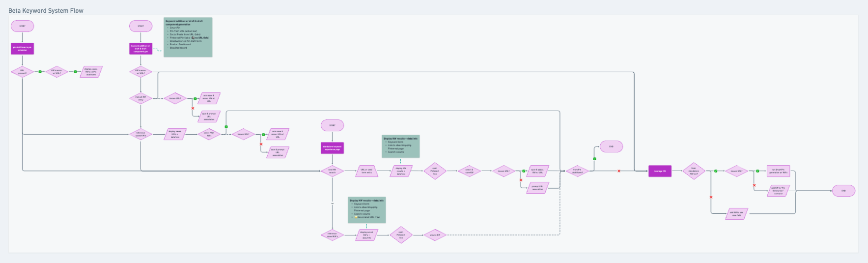Select 'display assoc. KW's on Pin draft form' shape
This screenshot has width=868, height=263.
click(x=91, y=72)
